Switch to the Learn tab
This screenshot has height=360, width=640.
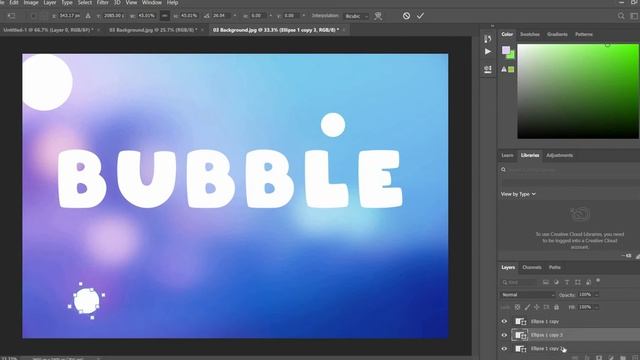(x=507, y=156)
